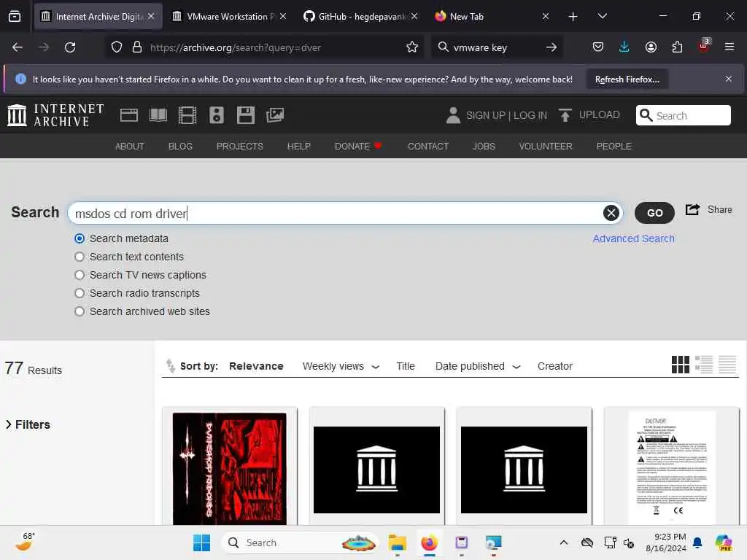Open the Texts book icon
747x560 pixels.
(x=158, y=115)
